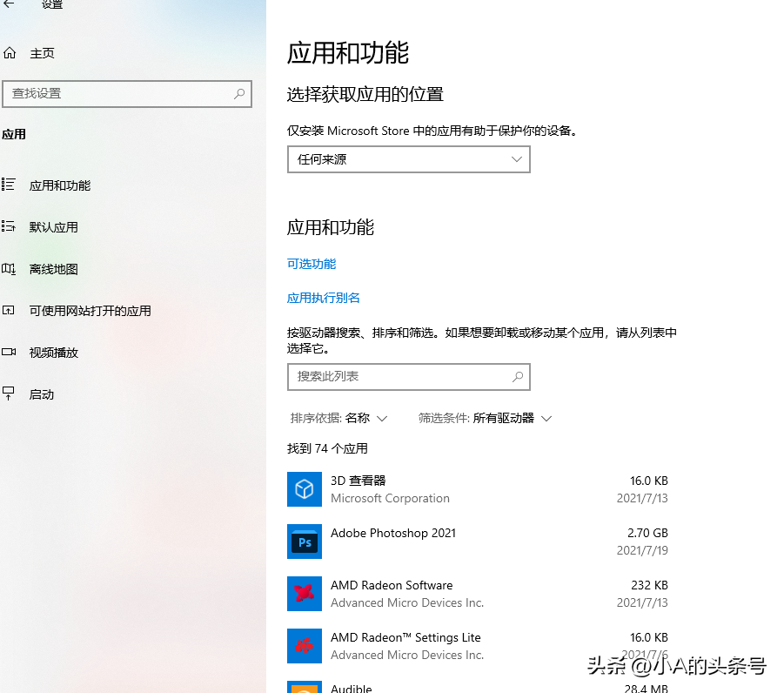
Task: Click the AMD Radeon Software icon
Action: 304,594
